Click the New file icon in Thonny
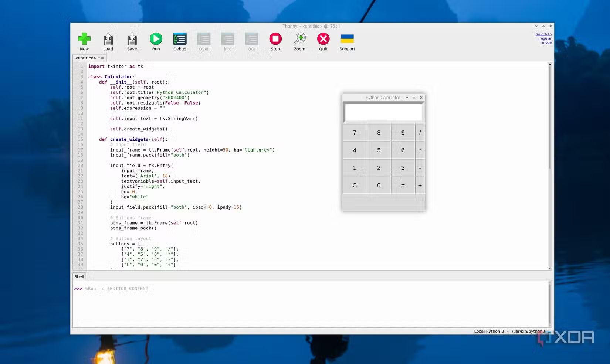Screen dimensions: 610x364 [84, 39]
